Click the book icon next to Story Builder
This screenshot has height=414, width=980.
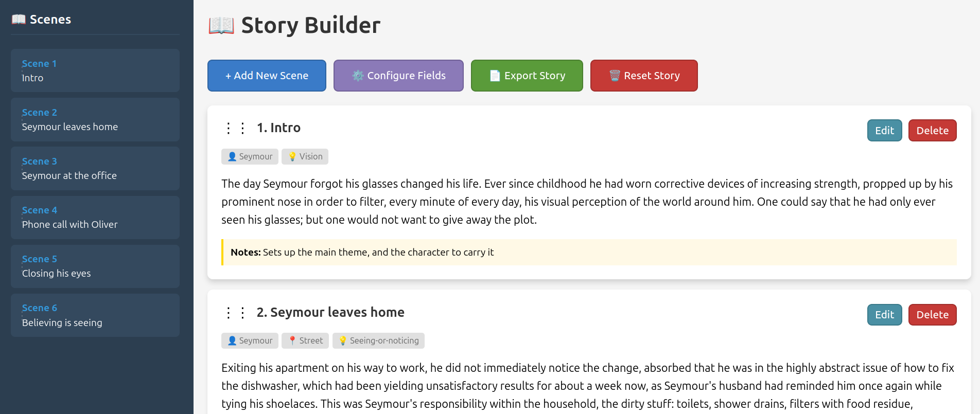click(221, 25)
